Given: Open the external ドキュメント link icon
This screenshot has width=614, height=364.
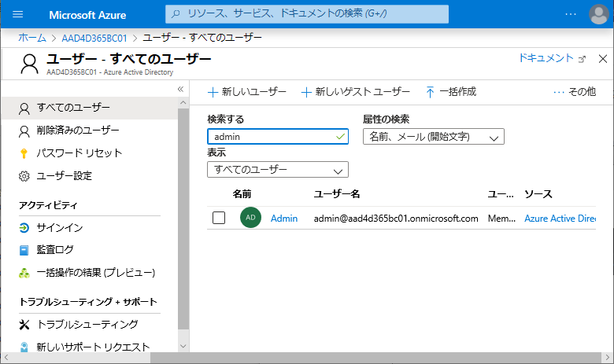Looking at the screenshot, I should point(582,59).
